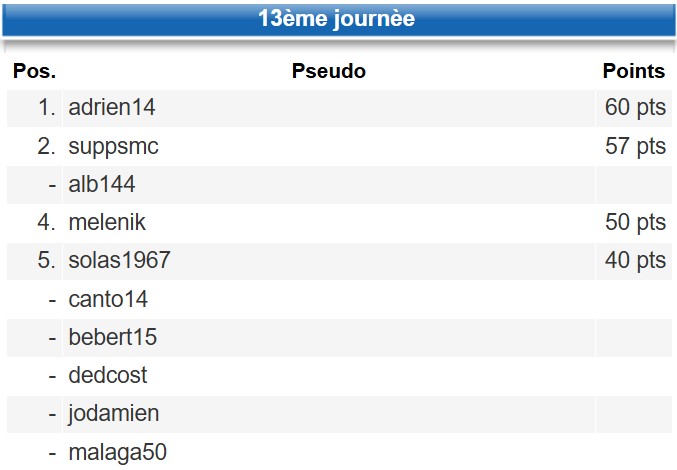Click the Points column header
Viewport: 677px width, 470px height.
633,72
